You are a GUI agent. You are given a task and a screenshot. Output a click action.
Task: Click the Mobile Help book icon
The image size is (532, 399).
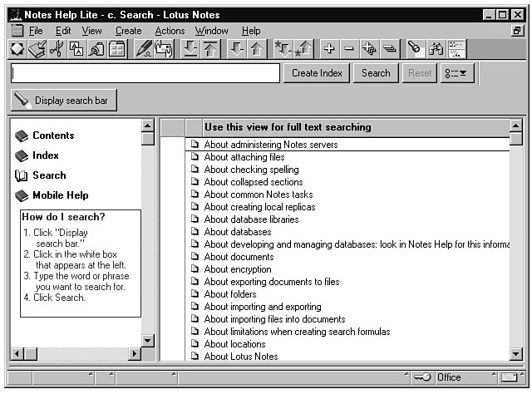coord(22,195)
